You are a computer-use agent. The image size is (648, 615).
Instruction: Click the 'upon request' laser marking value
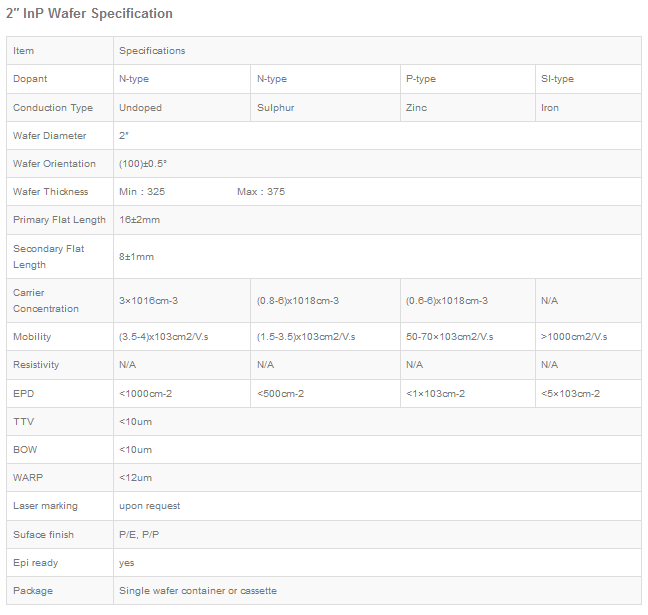pos(149,506)
